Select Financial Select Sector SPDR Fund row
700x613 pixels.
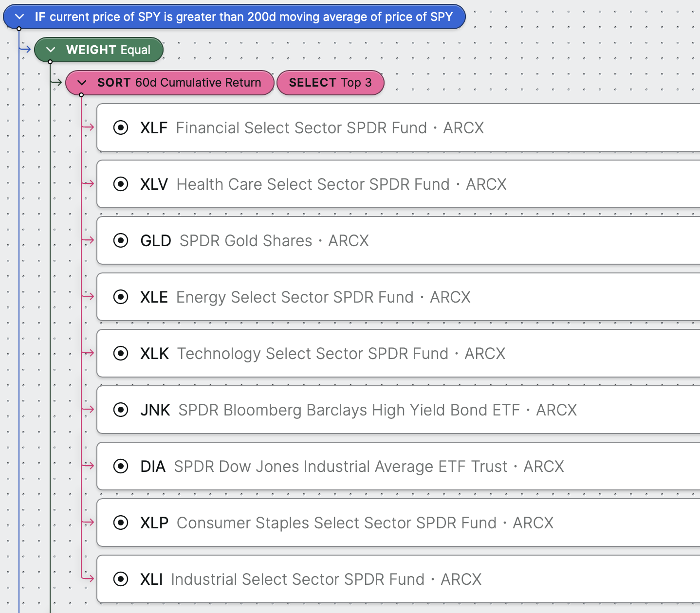coord(399,128)
